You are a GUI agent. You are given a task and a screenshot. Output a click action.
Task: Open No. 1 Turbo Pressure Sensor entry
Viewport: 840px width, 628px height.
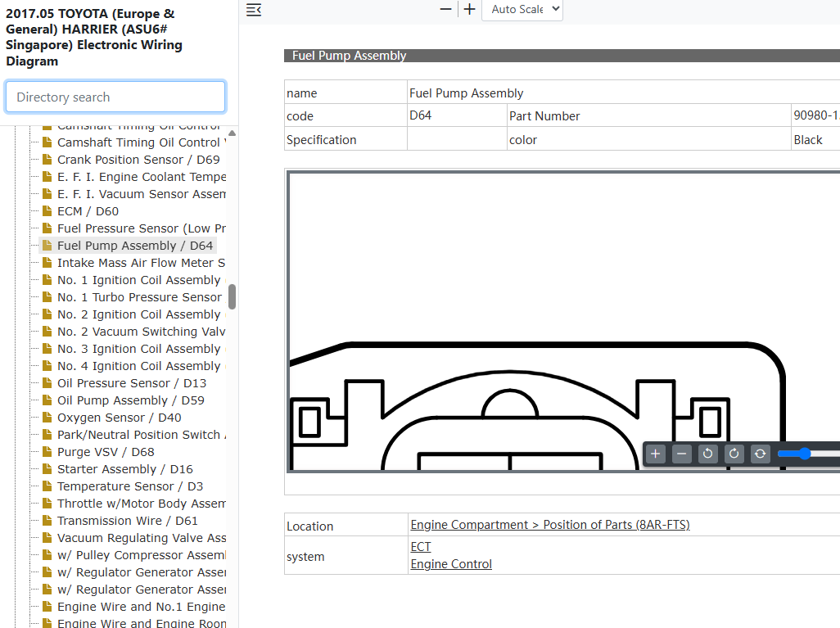click(x=139, y=297)
